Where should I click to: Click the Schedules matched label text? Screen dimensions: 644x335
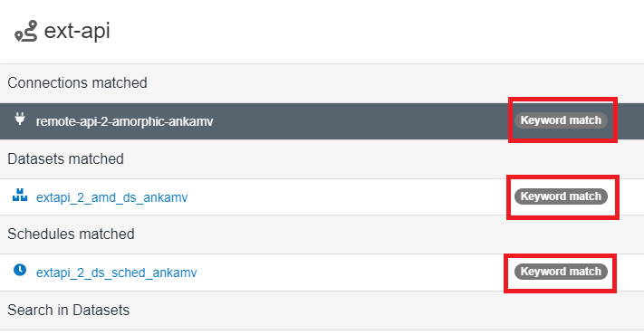point(71,234)
